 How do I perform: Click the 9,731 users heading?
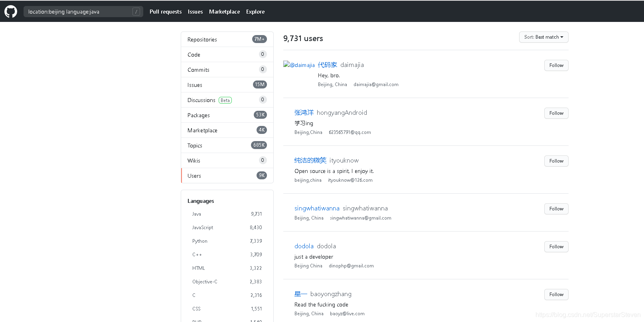[303, 38]
